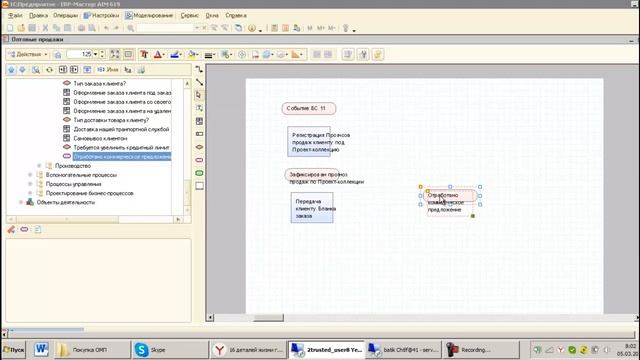Open the Настройки menu
Image resolution: width=640 pixels, height=360 pixels.
click(101, 16)
